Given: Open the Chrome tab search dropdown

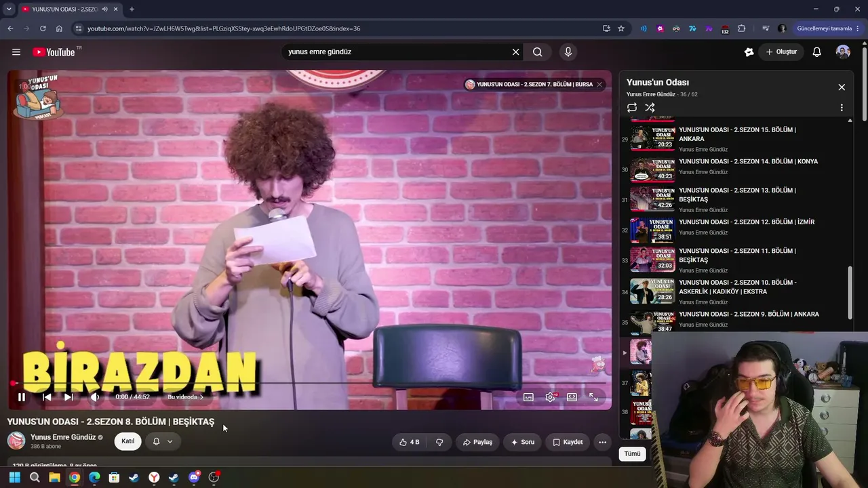Looking at the screenshot, I should [9, 9].
